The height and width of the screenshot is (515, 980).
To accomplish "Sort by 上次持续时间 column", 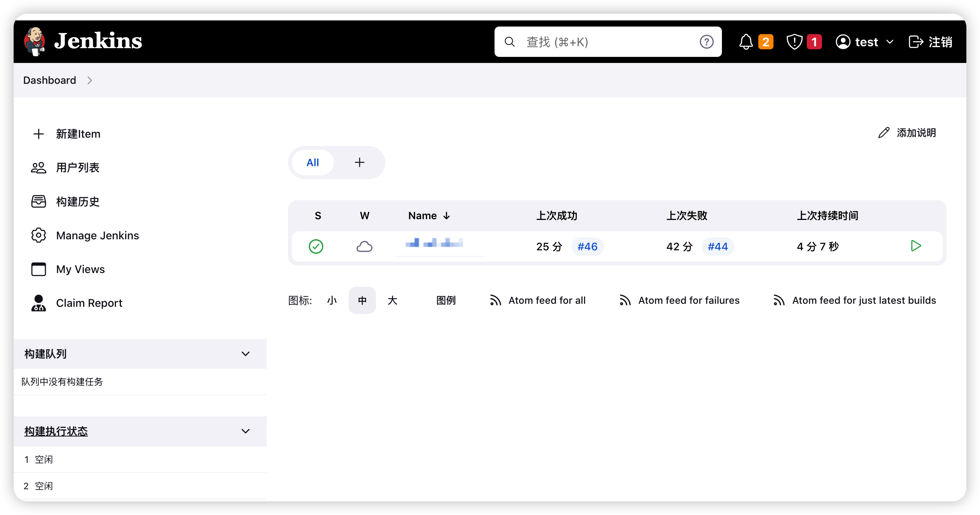I will pos(827,216).
